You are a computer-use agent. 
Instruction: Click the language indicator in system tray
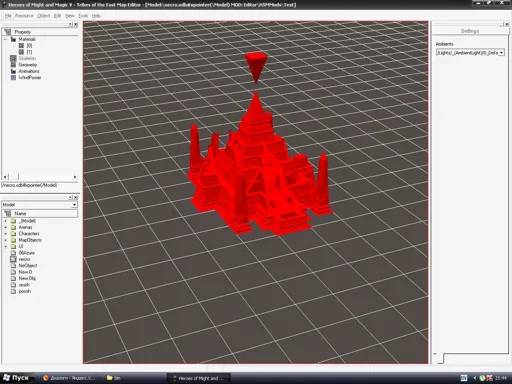464,378
